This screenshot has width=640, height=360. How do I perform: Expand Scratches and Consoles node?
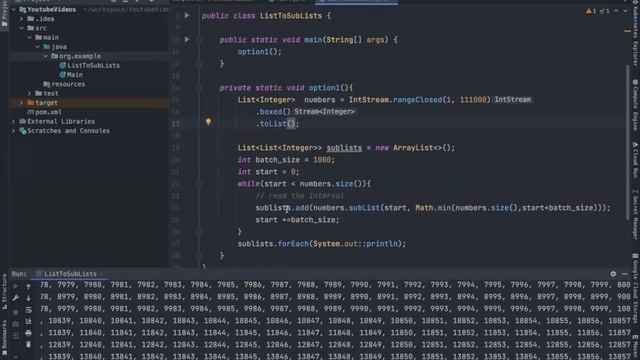(x=14, y=131)
